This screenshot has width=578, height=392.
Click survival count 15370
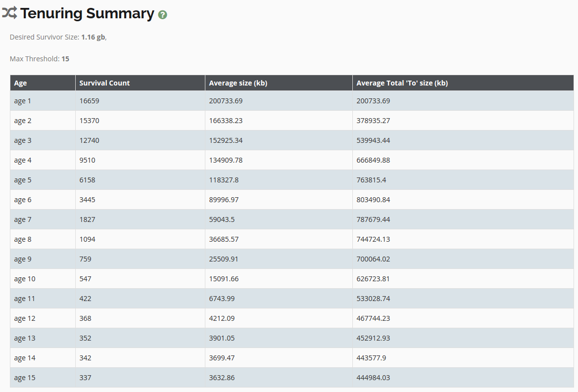(x=89, y=121)
